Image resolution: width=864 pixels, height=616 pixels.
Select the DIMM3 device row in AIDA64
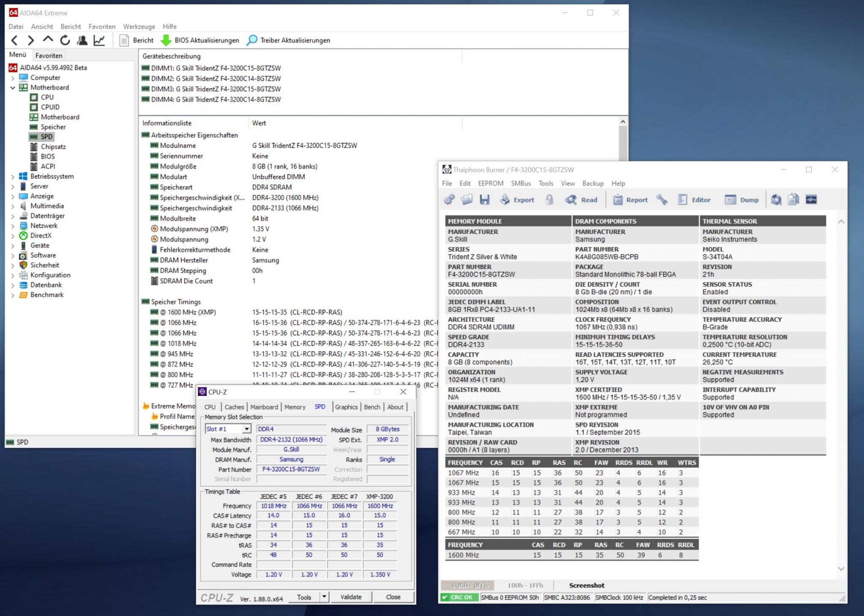tap(211, 89)
